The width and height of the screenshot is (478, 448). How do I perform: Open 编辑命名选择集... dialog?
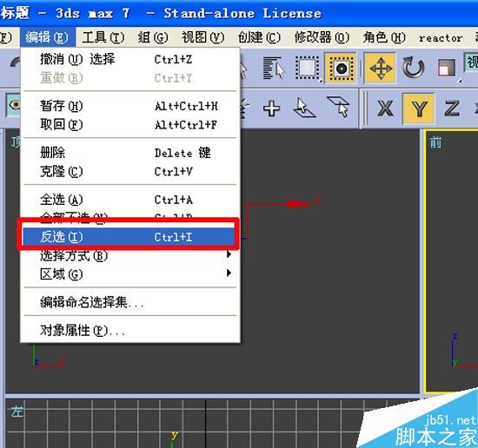[x=130, y=302]
